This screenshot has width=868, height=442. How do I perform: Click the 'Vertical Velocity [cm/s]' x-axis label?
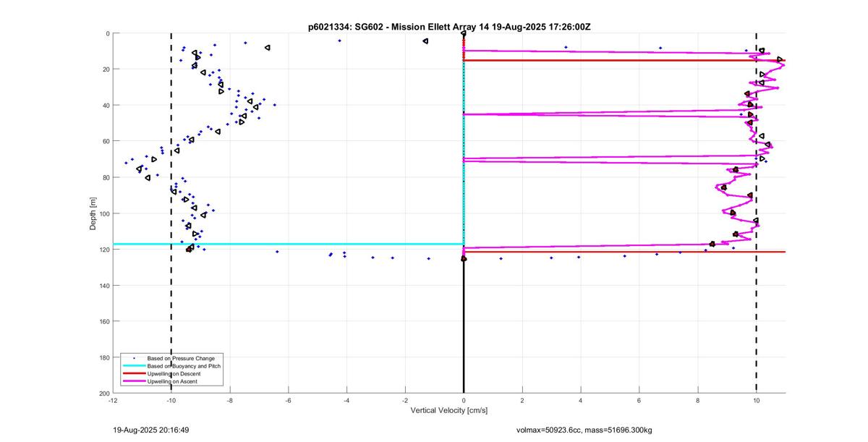(449, 411)
